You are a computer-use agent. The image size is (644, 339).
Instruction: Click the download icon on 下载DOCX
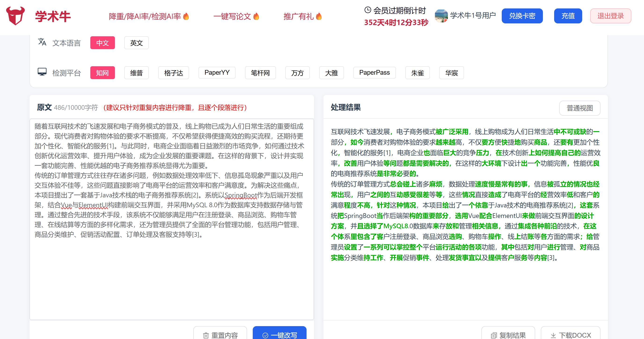pyautogui.click(x=553, y=335)
